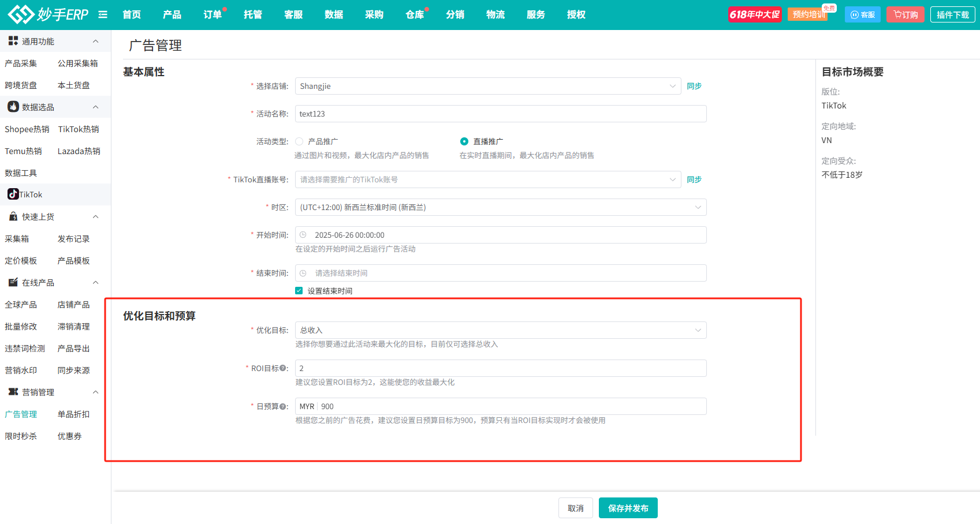Open TikTok热销 in the sidebar
The width and height of the screenshot is (980, 524).
click(x=79, y=129)
